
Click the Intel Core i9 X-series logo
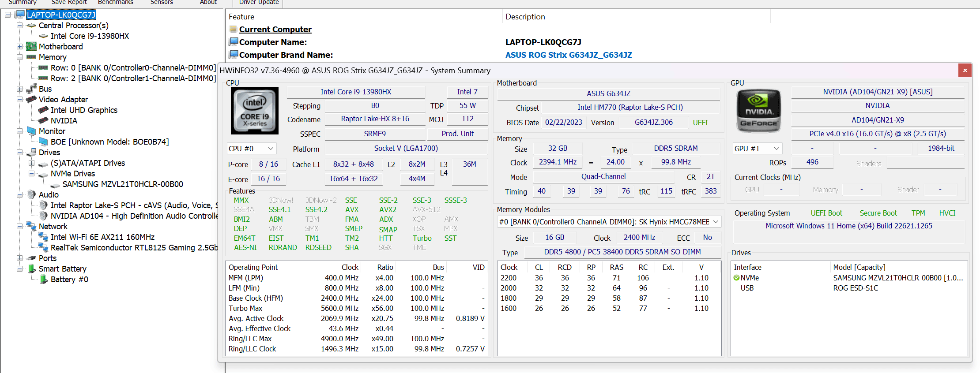tap(255, 111)
